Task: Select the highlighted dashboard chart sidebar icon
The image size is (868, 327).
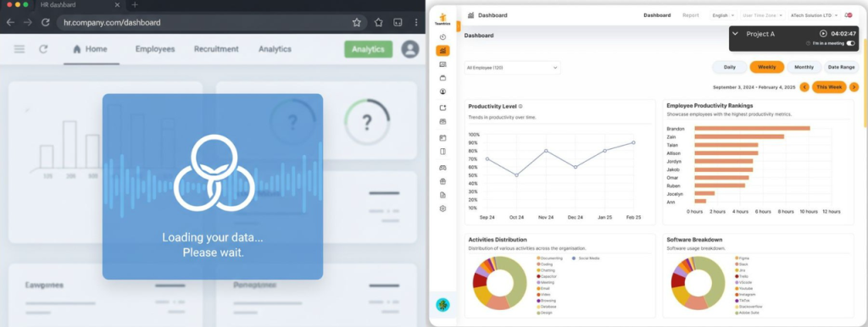Action: click(x=442, y=51)
